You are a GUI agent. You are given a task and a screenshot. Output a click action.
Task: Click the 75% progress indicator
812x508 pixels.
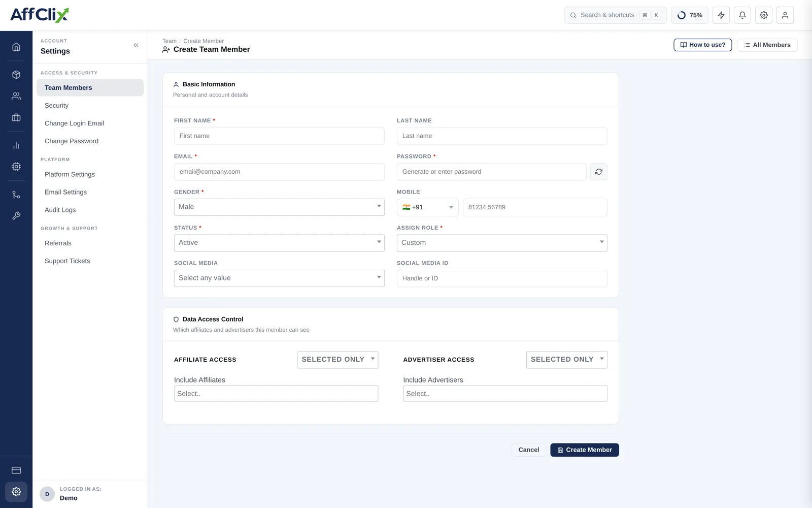[690, 15]
